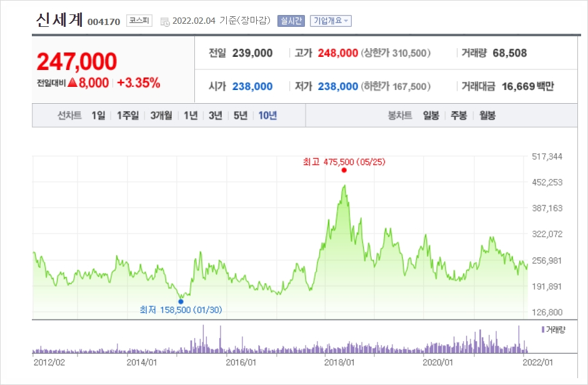Viewport: 588px width, 385px height.
Task: Click the 거래량 value 68,508
Action: coord(510,53)
